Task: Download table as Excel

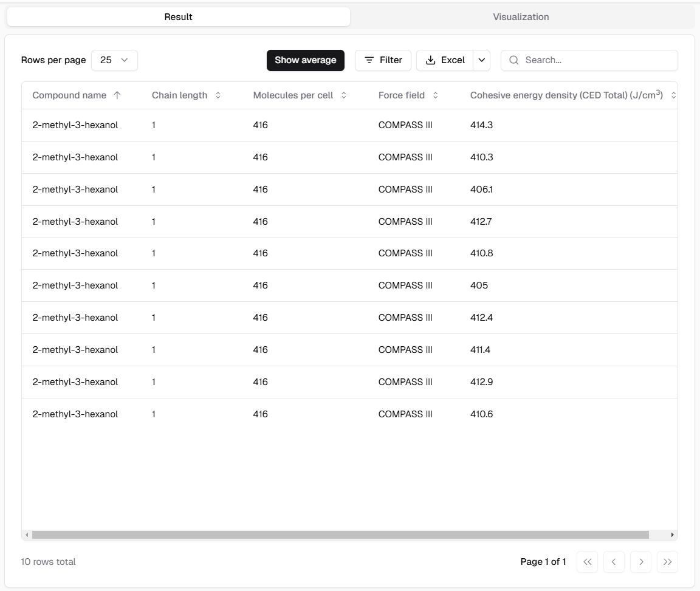Action: pos(445,60)
